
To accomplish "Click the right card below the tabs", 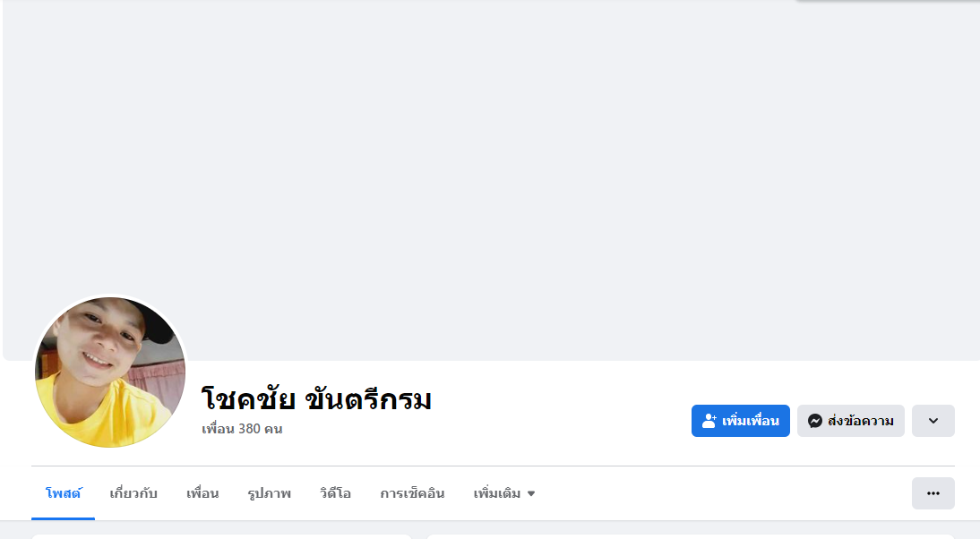I will tap(690, 536).
